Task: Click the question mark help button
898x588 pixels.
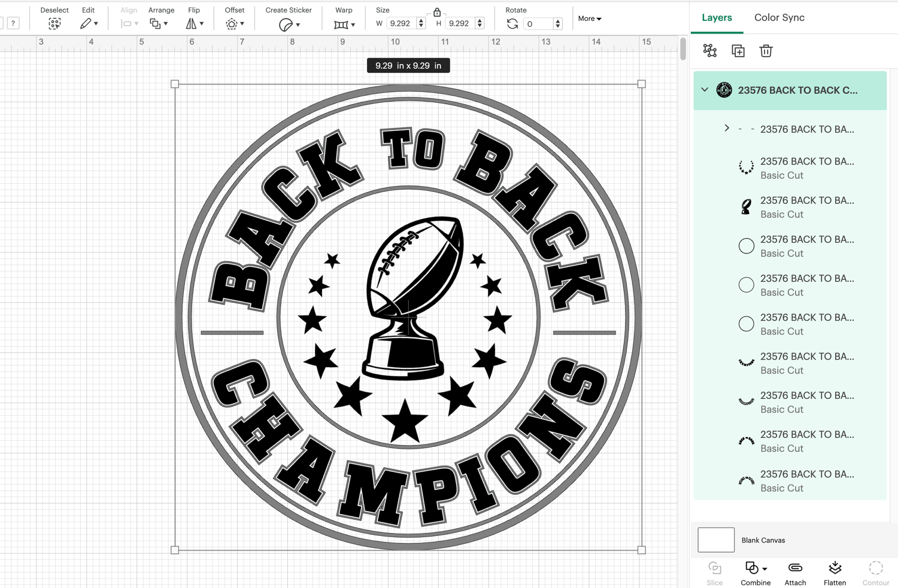Action: [13, 23]
